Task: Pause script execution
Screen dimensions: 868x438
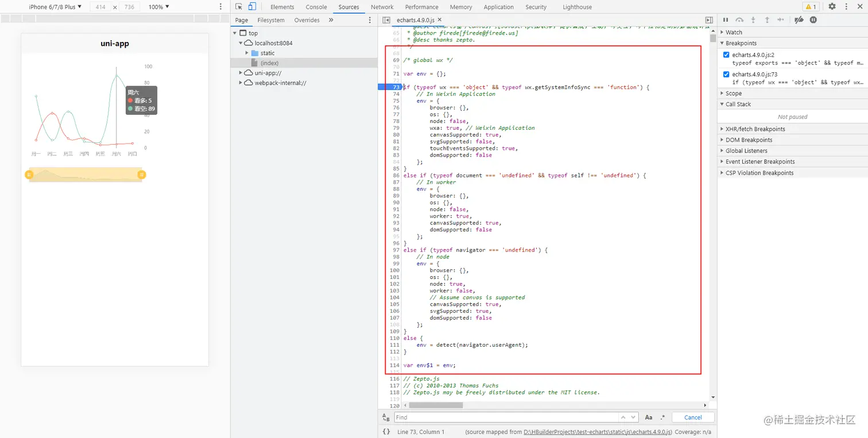Action: (726, 20)
